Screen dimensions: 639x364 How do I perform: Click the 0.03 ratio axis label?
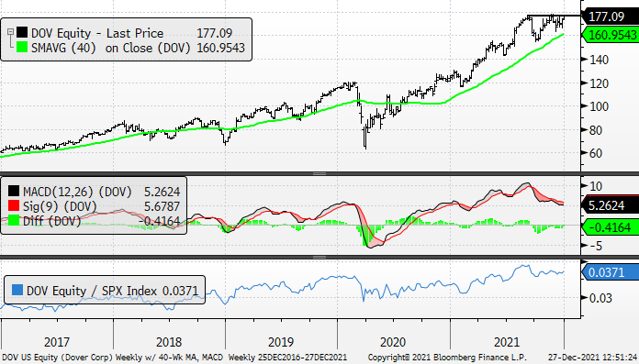click(600, 298)
